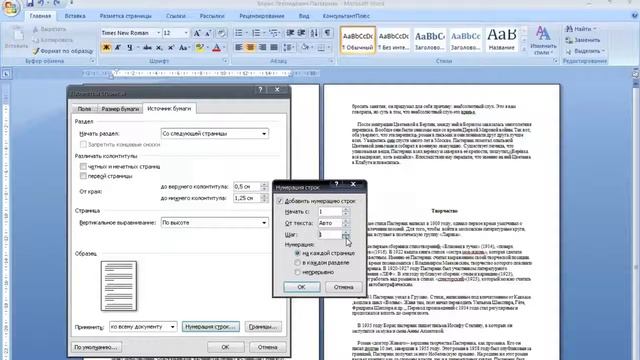Screen dimensions: 640x360
Task: Click the Save icon in quick access toolbar
Action: [x=29, y=3]
